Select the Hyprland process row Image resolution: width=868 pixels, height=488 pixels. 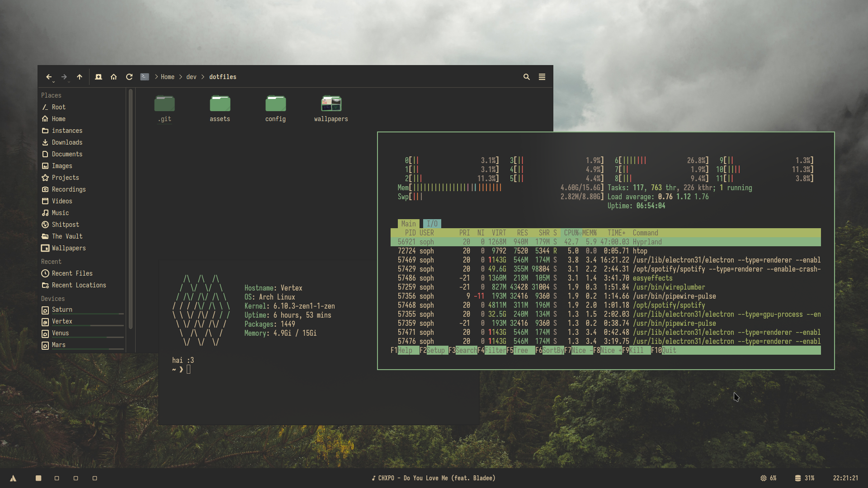click(x=606, y=242)
